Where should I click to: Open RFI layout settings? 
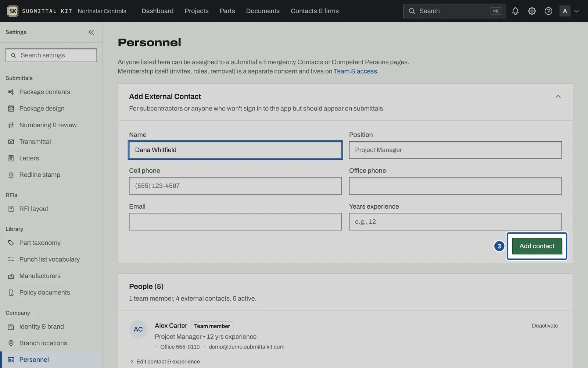(51, 209)
